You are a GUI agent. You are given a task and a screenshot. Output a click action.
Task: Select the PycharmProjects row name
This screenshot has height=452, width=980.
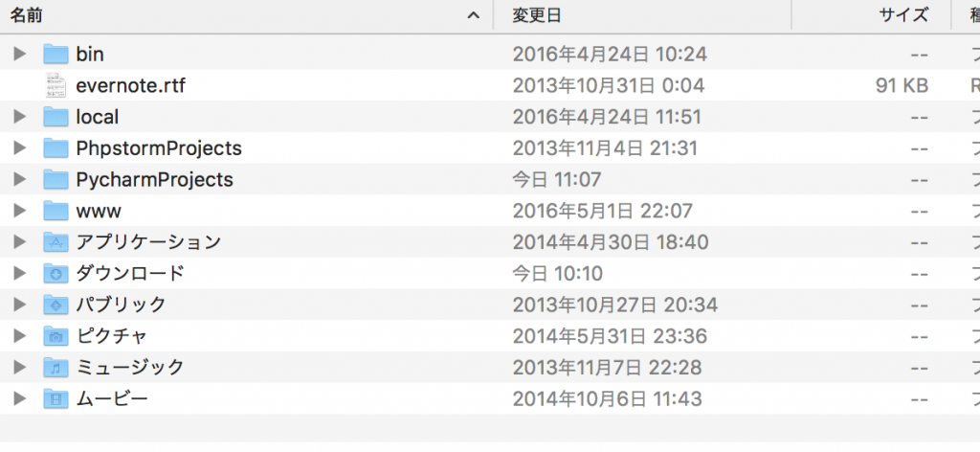[x=154, y=180]
